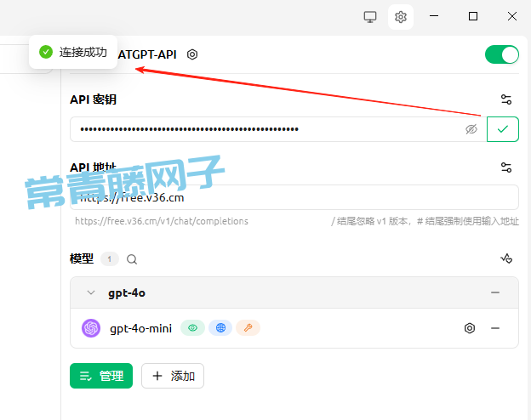Click the display monitor icon in title bar

pyautogui.click(x=370, y=17)
